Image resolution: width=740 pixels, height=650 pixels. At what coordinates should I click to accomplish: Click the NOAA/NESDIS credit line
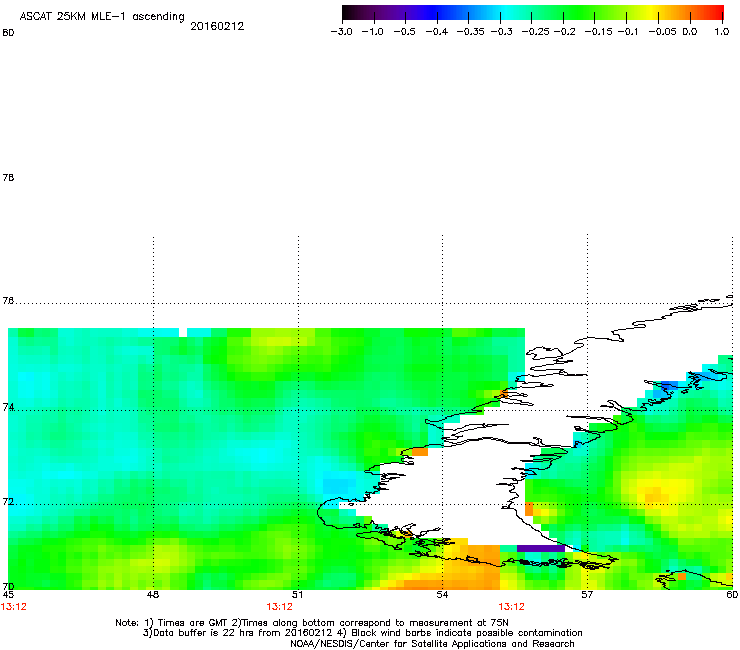coord(432,644)
